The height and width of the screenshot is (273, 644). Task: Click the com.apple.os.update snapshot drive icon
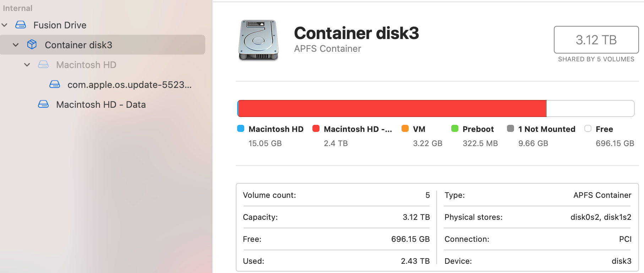click(55, 84)
